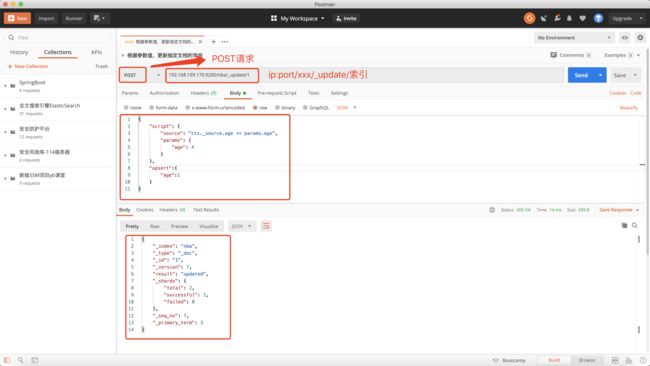
Task: Click the request URL field
Action: pyautogui.click(x=364, y=75)
